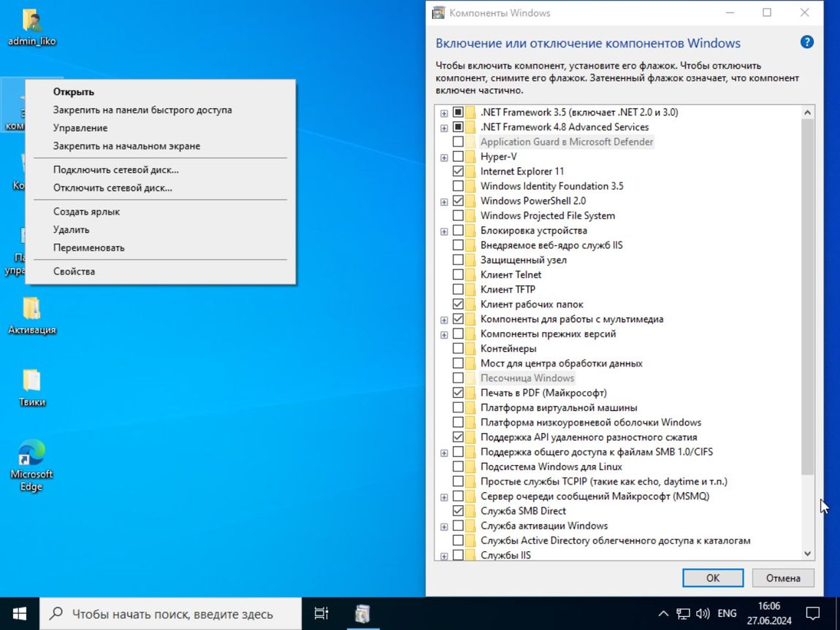Uncheck the Служба SMB Direct checkbox

pyautogui.click(x=458, y=511)
